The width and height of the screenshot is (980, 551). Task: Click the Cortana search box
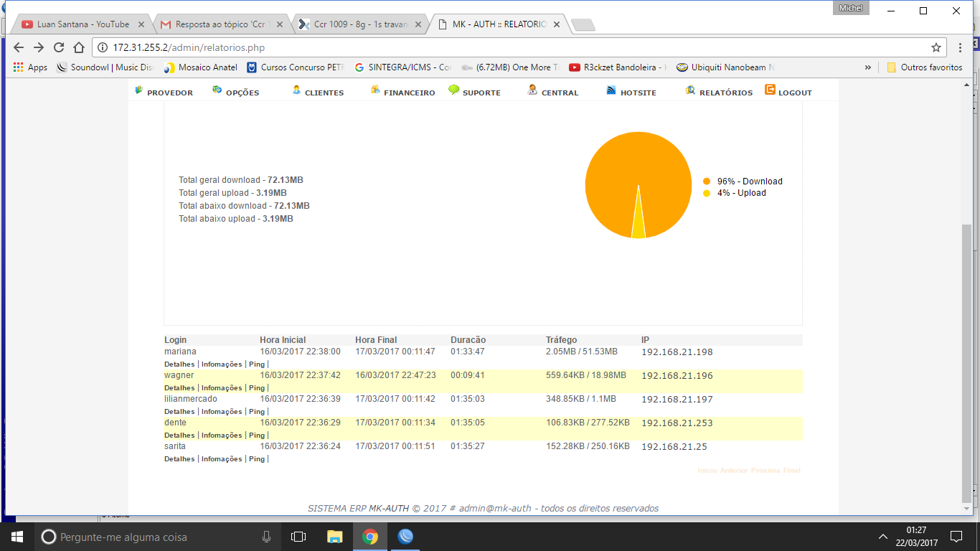(157, 537)
